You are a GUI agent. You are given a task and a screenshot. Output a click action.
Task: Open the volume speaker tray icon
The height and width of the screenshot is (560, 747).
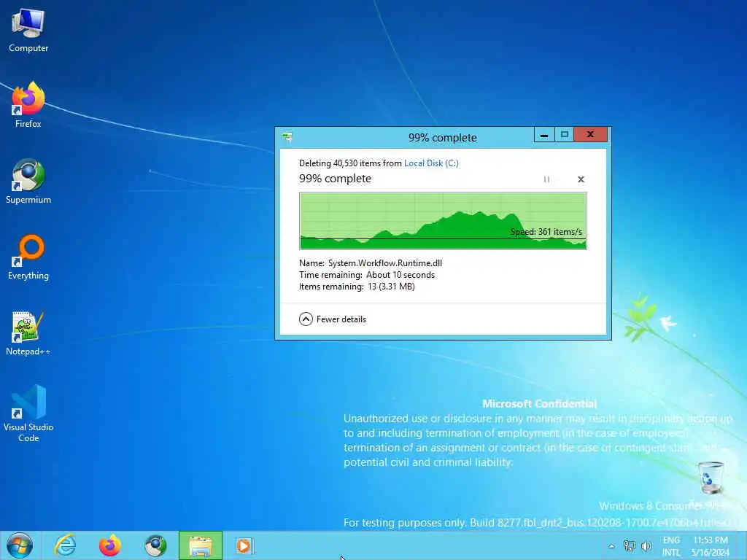(x=646, y=546)
